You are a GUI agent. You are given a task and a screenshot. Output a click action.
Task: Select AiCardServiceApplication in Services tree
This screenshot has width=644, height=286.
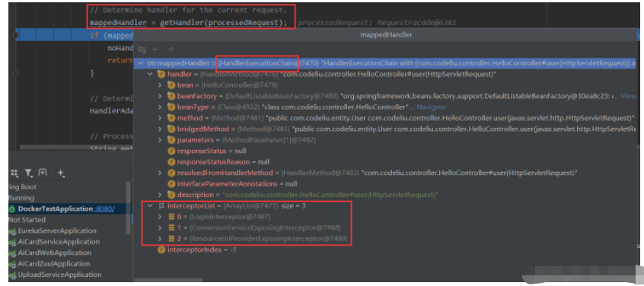(59, 242)
